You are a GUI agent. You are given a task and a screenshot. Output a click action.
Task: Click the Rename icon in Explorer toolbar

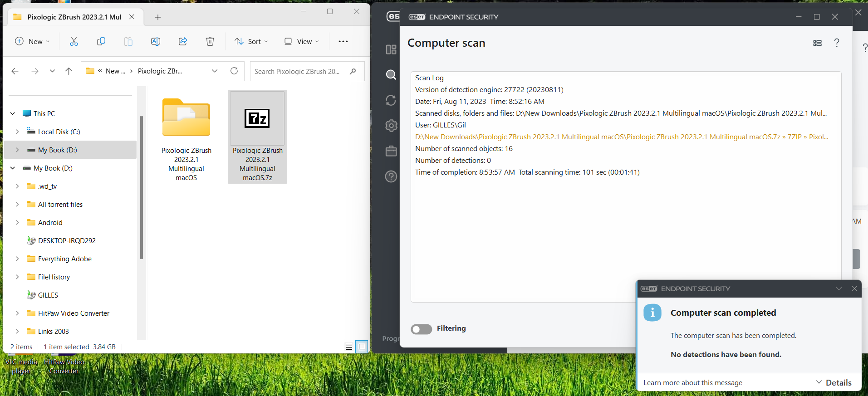[x=156, y=41]
